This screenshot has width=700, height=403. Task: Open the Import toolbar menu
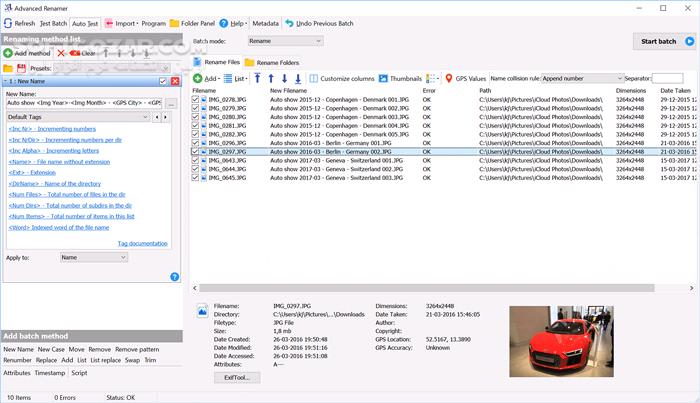[x=121, y=23]
